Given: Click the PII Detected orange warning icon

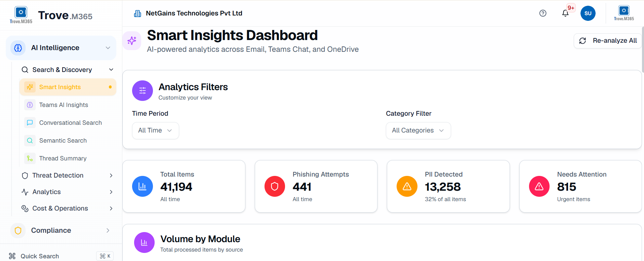Looking at the screenshot, I should click(407, 186).
